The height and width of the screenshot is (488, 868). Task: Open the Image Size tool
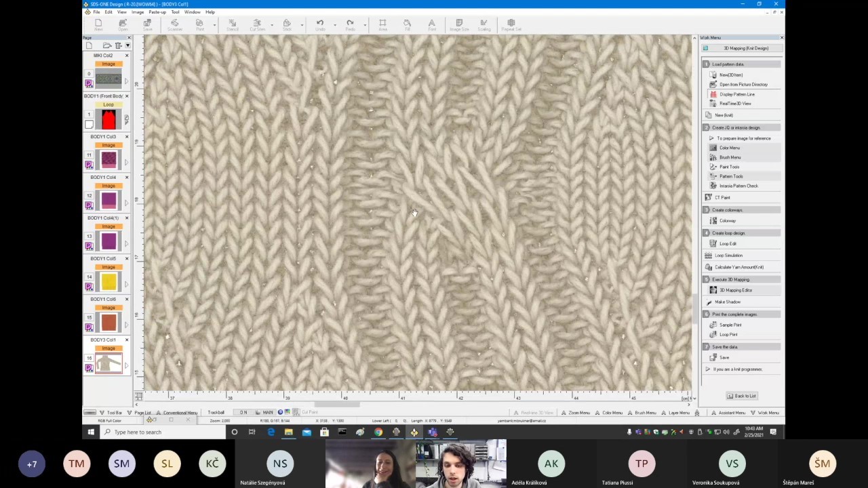point(459,25)
